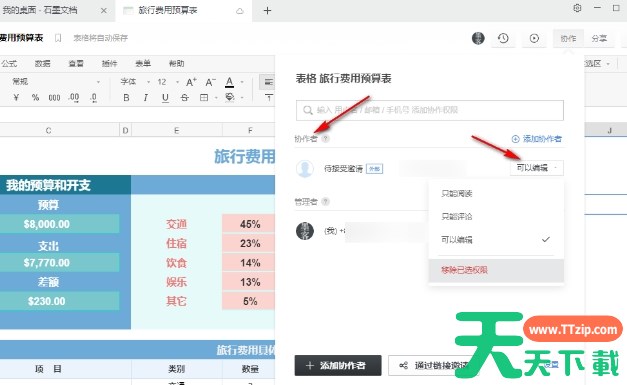This screenshot has height=385, width=627.
Task: Expand the borders dropdown arrow
Action: click(216, 98)
